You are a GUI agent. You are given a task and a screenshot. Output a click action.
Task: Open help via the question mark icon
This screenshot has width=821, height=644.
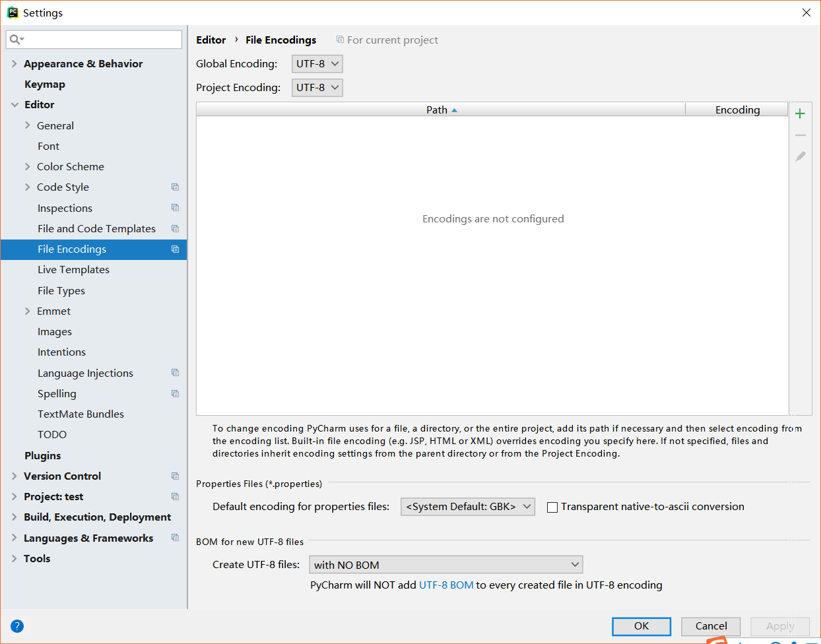pyautogui.click(x=16, y=626)
